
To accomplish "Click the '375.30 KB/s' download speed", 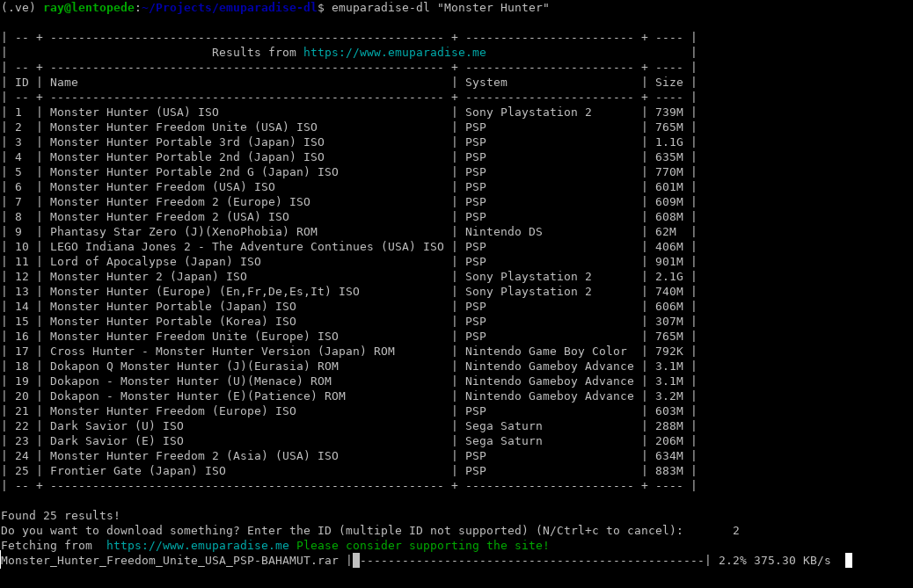I will 792,561.
